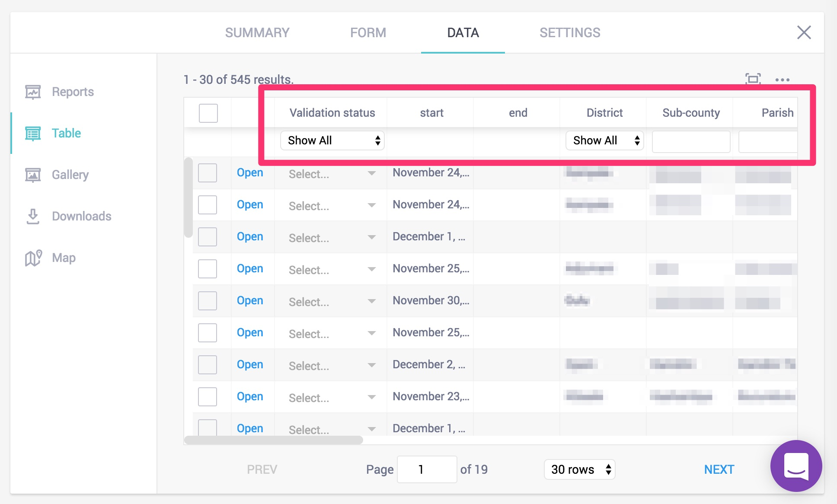Tick the select-all checkbox in header
837x504 pixels.
tap(208, 113)
